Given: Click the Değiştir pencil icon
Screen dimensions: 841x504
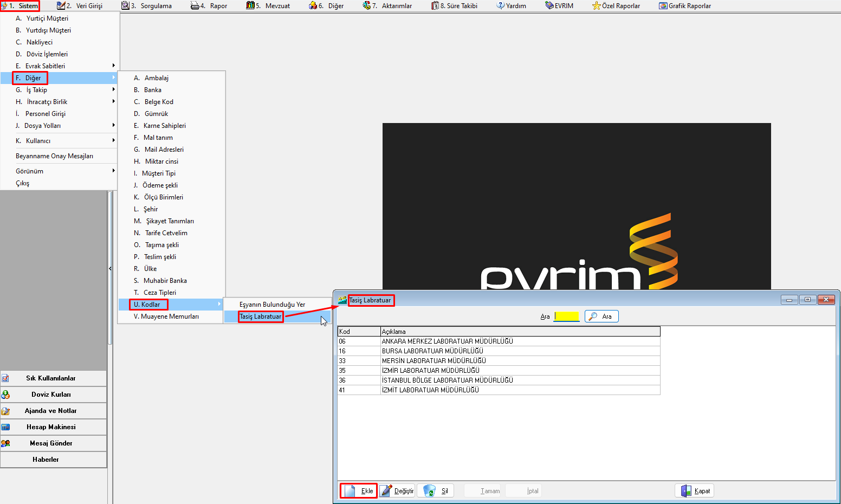Looking at the screenshot, I should click(x=386, y=491).
